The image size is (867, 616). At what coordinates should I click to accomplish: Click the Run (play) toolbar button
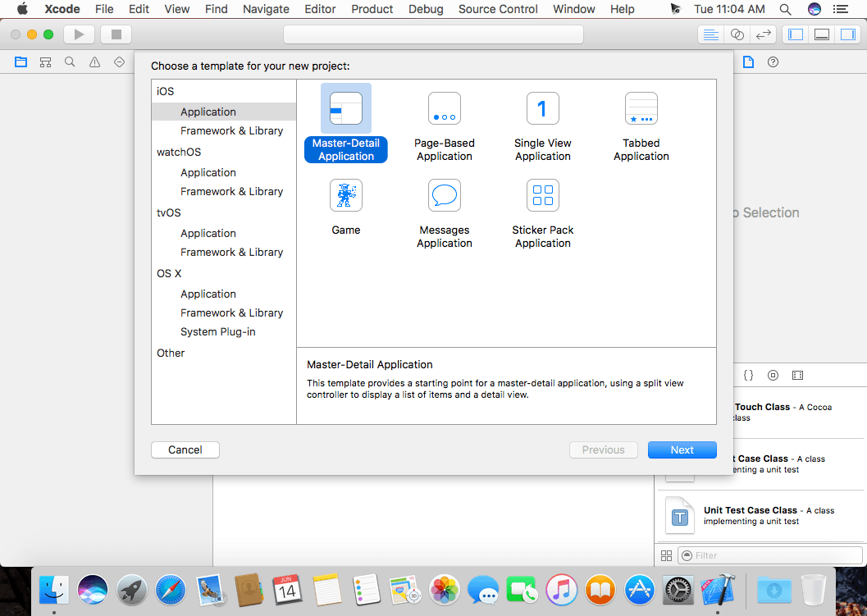click(79, 34)
